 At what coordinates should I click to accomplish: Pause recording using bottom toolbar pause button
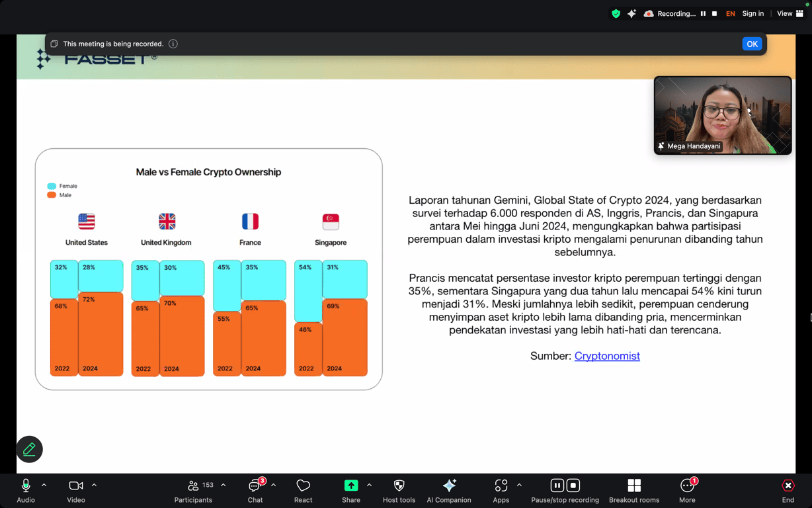point(557,486)
